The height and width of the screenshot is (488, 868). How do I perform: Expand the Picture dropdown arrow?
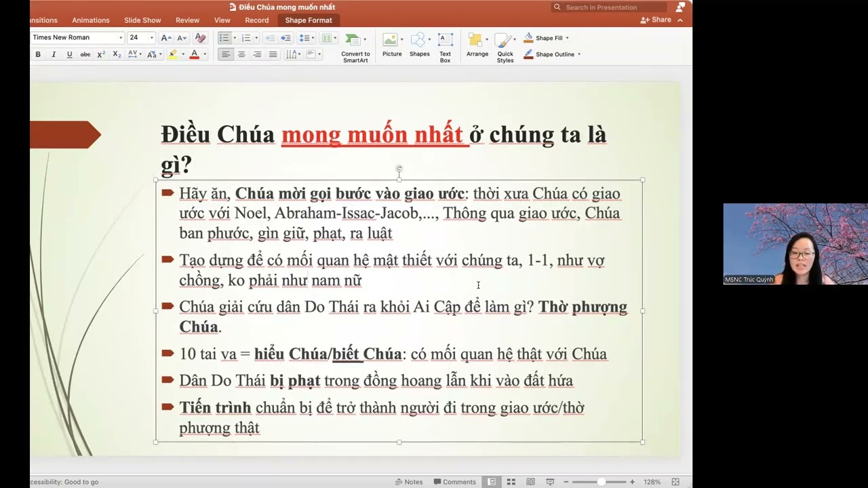click(x=401, y=39)
